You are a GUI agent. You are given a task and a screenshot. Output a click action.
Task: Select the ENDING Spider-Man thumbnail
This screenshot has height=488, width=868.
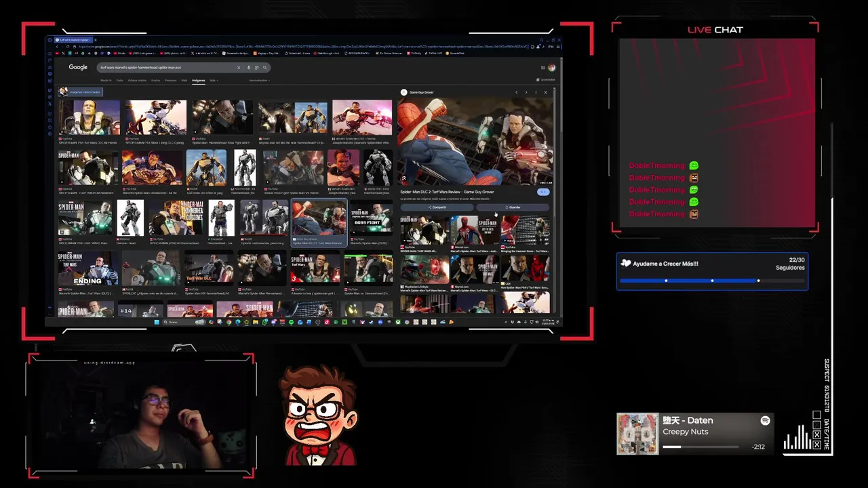point(88,268)
